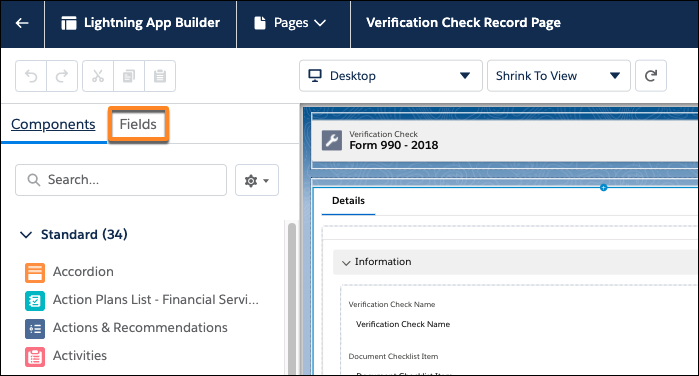This screenshot has width=699, height=376.
Task: Click the Verification Check Name field
Action: 403,324
